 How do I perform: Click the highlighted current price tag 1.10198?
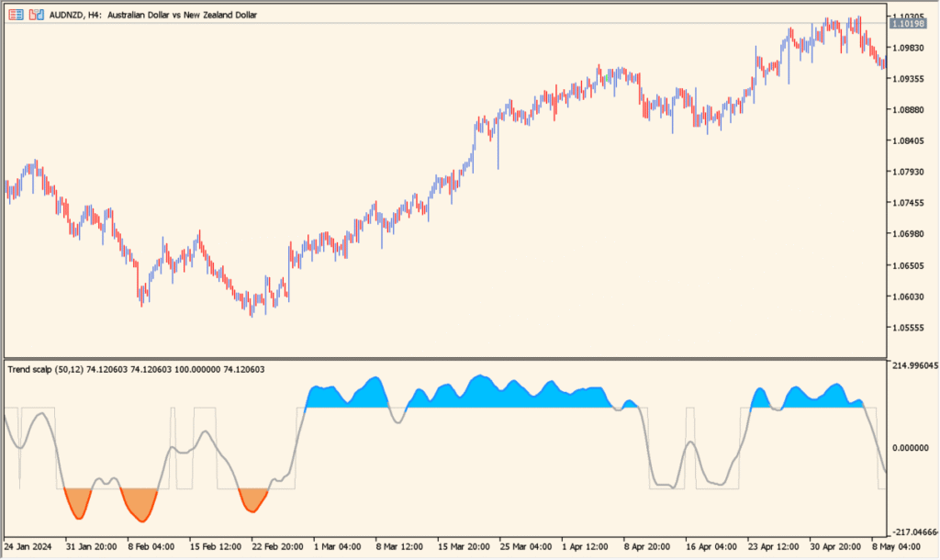[908, 25]
